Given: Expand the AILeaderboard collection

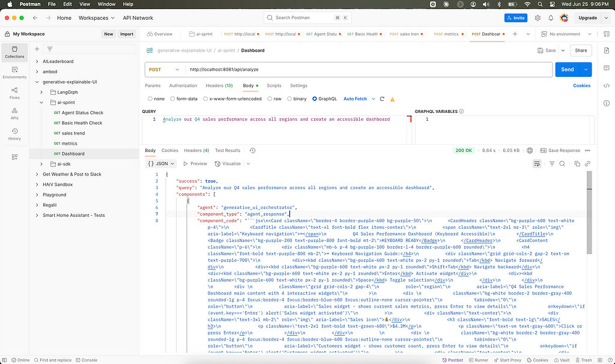Looking at the screenshot, I should (37, 62).
